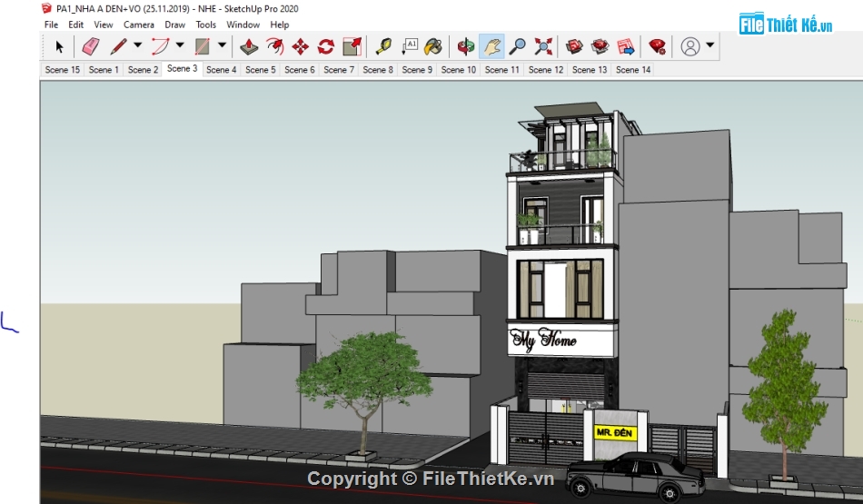Pick the Paint Bucket tool
This screenshot has width=863, height=504.
coord(433,47)
